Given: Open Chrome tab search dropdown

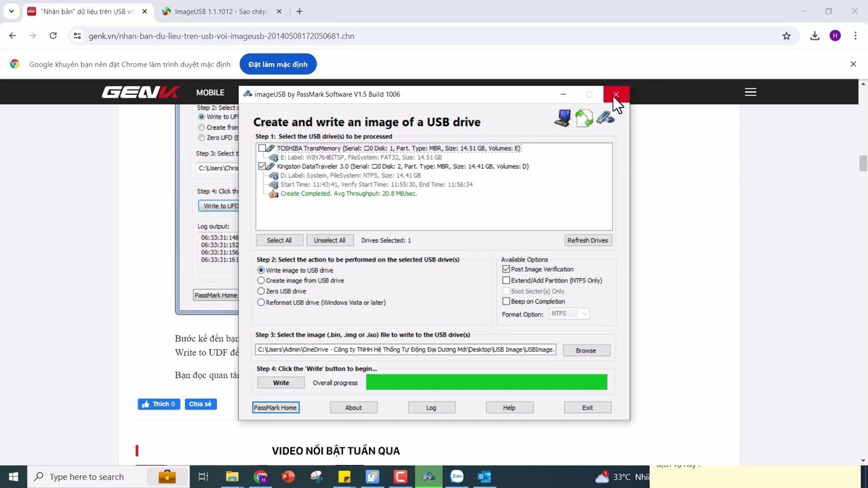Looking at the screenshot, I should tap(12, 12).
